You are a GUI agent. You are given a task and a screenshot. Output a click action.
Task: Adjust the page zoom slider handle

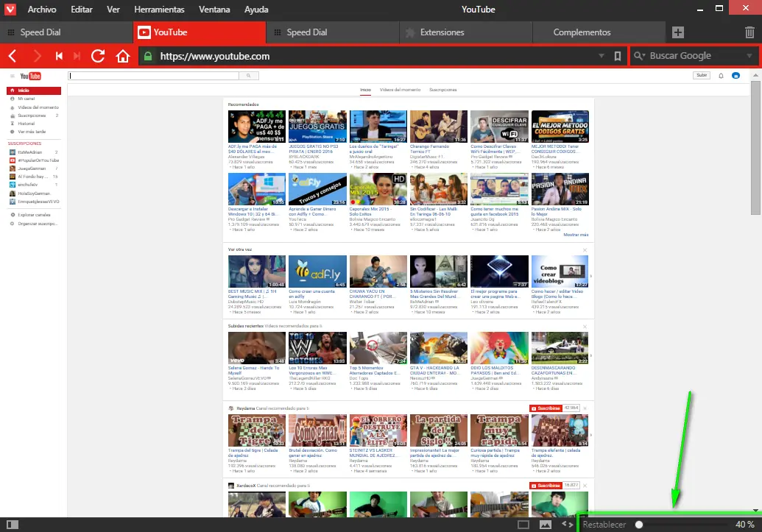639,525
